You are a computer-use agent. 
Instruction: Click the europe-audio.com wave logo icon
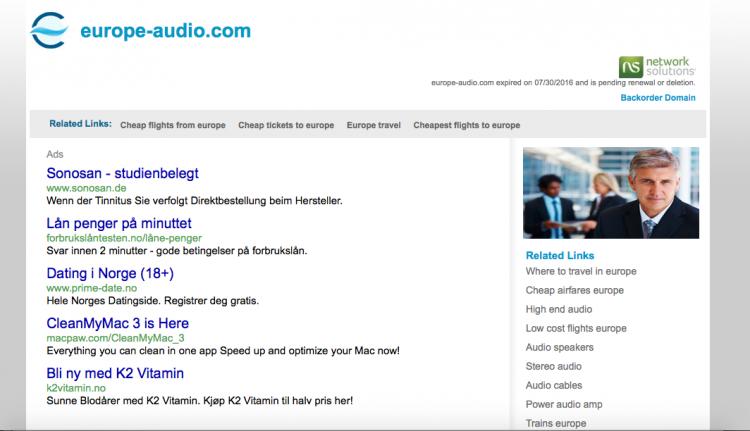49,31
